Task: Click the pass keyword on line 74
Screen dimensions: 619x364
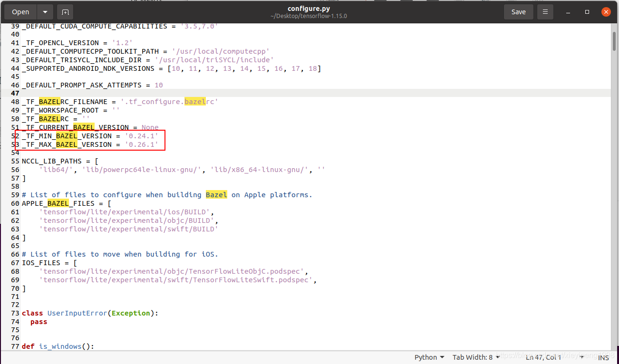Action: click(39, 322)
